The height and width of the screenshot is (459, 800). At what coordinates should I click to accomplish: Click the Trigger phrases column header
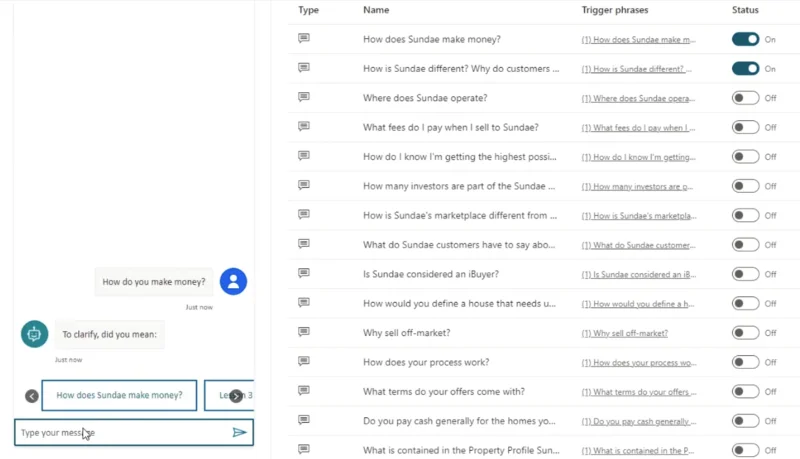[x=615, y=10]
